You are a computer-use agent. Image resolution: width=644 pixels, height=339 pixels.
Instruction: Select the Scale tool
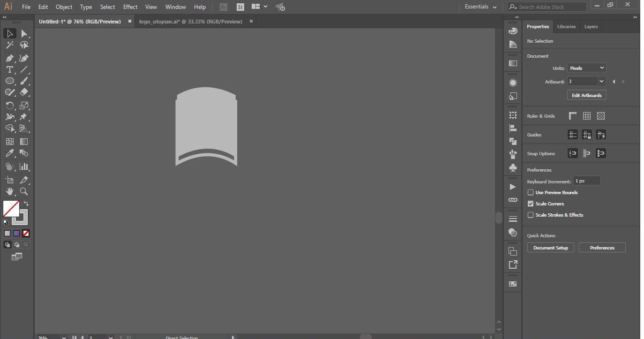[24, 105]
